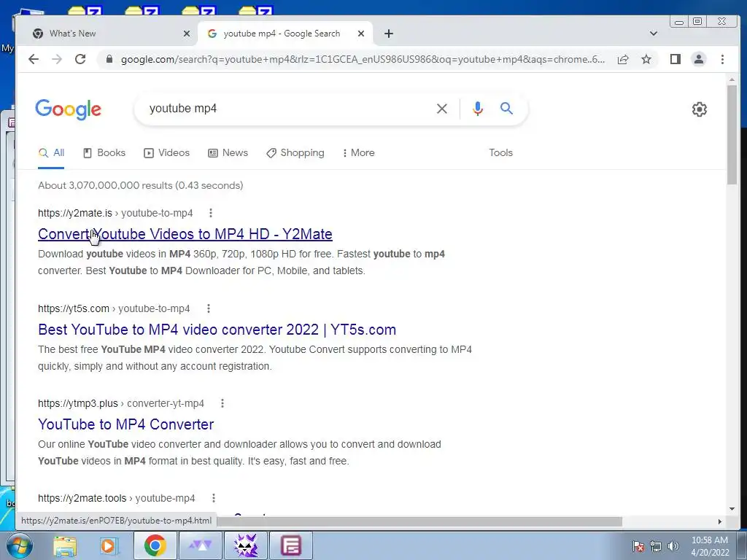Click the https://y2mate.is breadcrumb URL
Screen dimensions: 747x560
point(75,213)
